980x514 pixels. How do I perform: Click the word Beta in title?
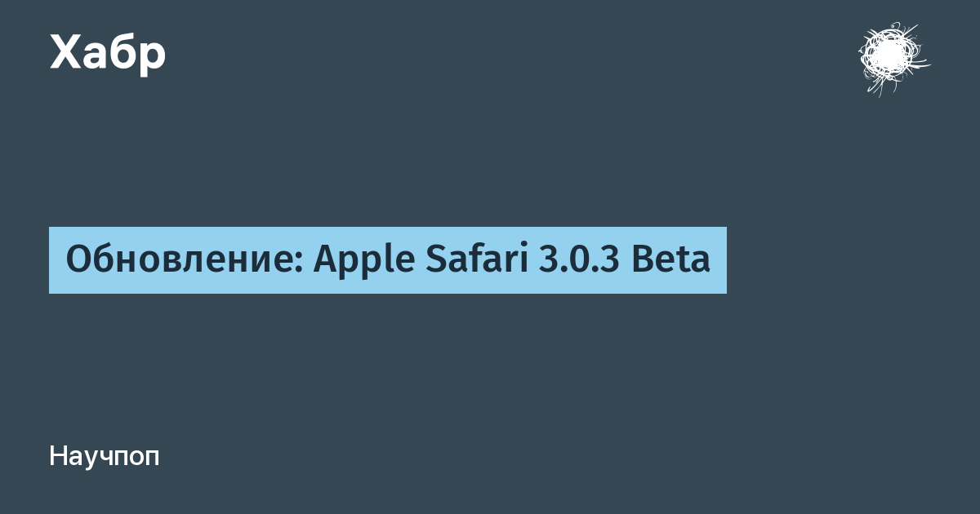click(x=670, y=259)
